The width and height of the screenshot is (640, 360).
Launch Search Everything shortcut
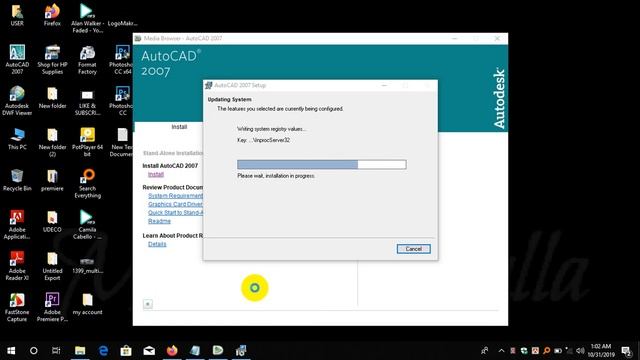87,184
